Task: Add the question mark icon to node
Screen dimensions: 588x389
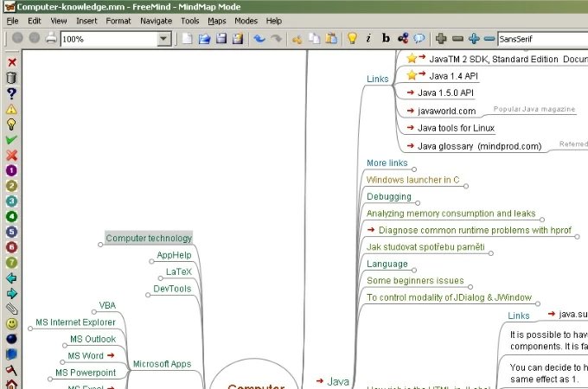Action: 11,93
